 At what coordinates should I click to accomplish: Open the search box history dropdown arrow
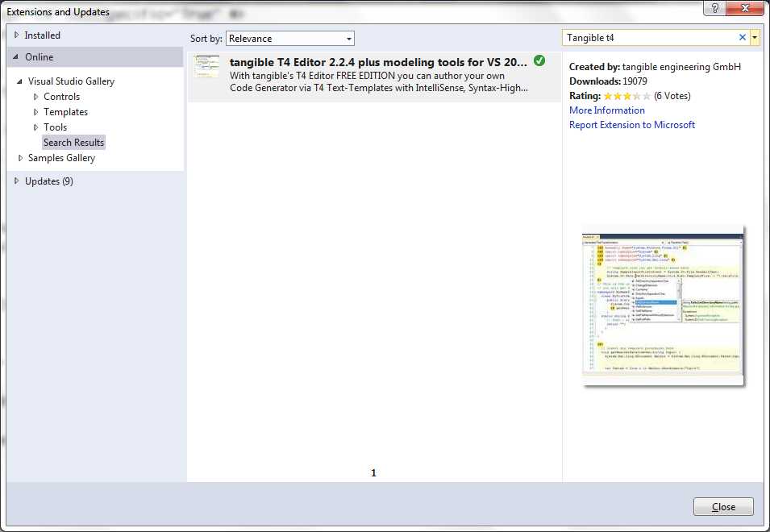(x=755, y=37)
